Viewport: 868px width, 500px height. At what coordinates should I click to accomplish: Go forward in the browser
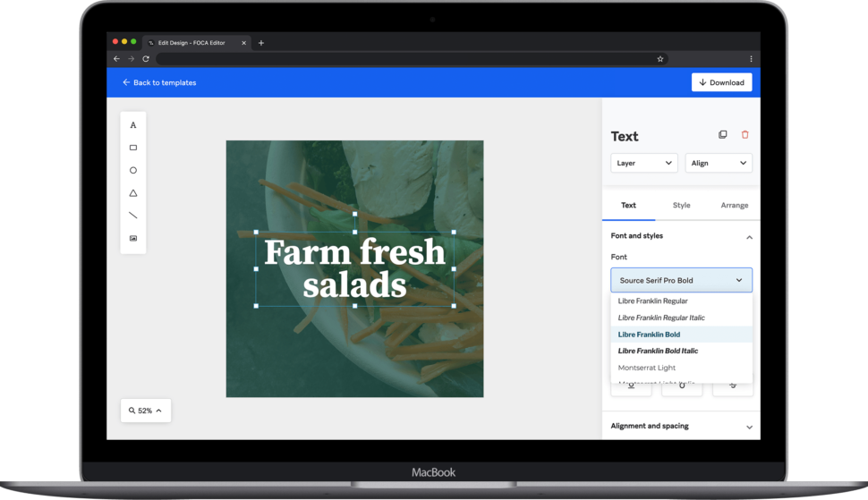pos(132,59)
